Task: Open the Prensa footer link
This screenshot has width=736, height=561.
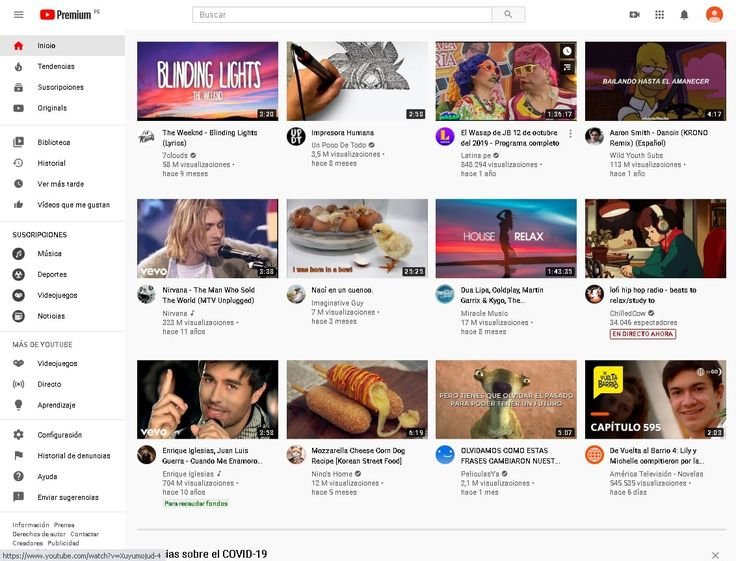Action: (64, 525)
